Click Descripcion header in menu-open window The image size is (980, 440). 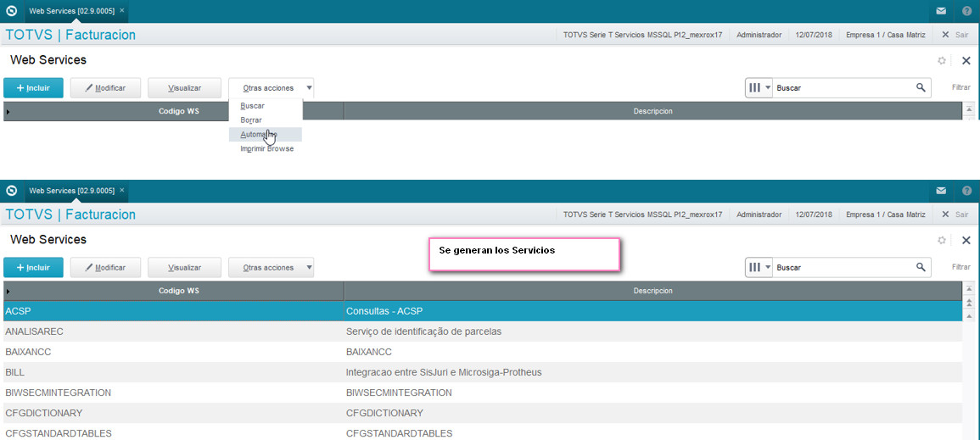coord(652,111)
